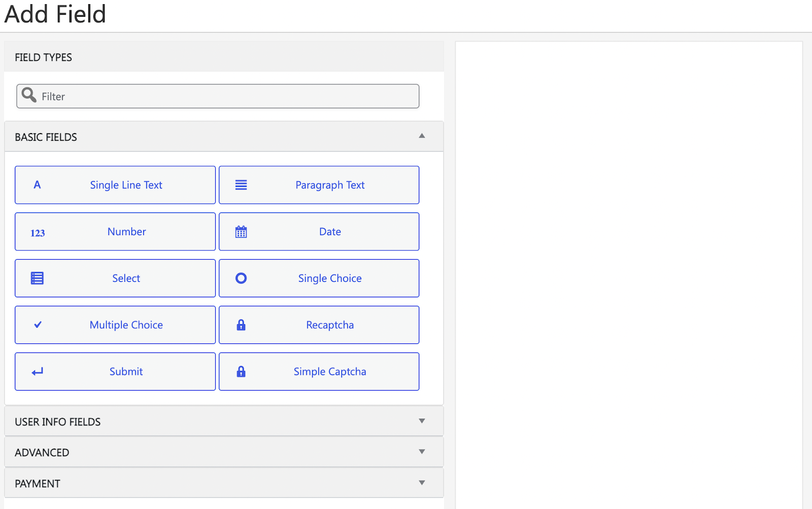Add a Simple Captcha field

(330, 372)
